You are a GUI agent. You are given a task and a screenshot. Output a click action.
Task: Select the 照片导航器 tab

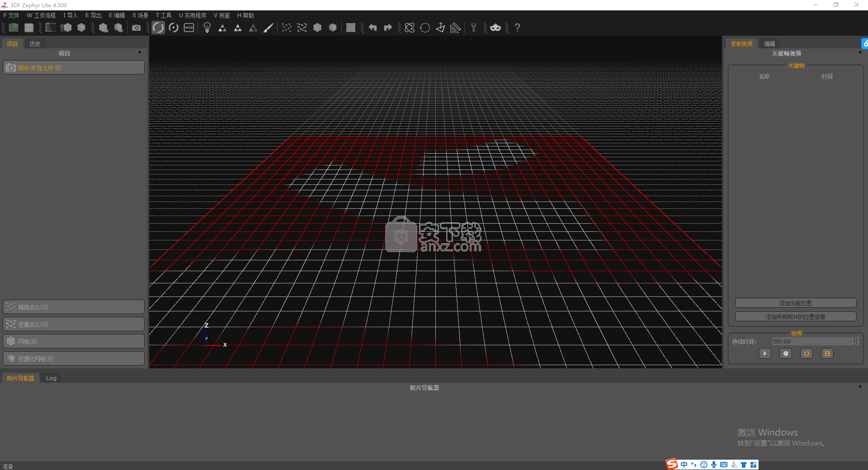tap(20, 378)
